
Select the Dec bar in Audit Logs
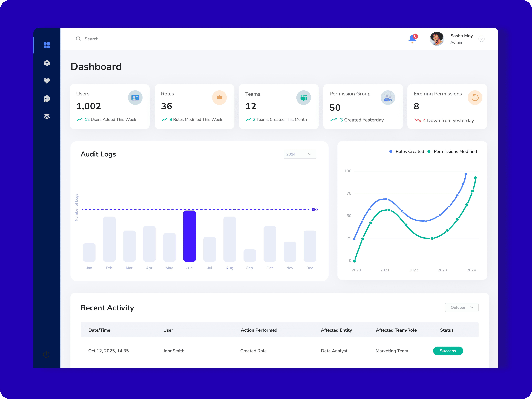click(x=310, y=246)
